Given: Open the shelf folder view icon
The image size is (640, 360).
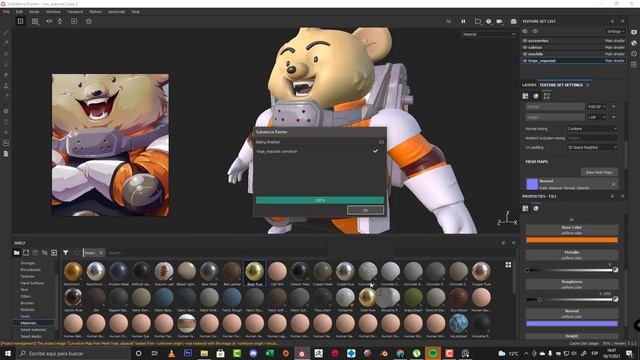Looking at the screenshot, I should pos(17,253).
